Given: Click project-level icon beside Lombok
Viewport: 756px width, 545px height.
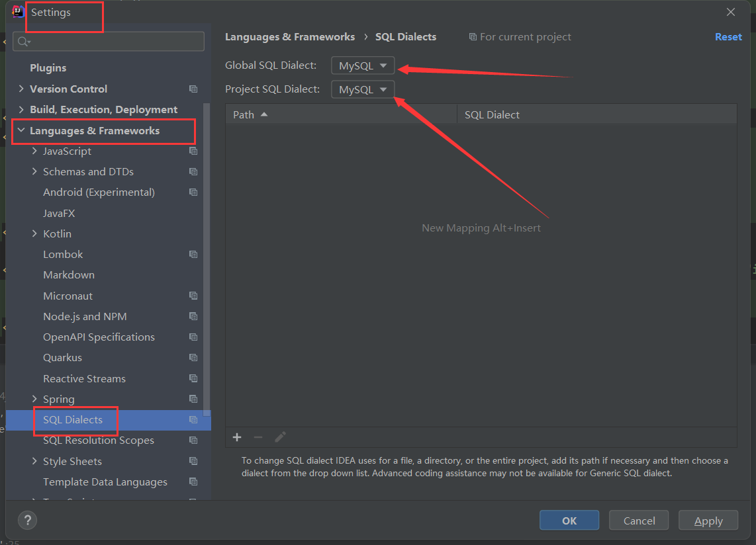Looking at the screenshot, I should (x=193, y=255).
